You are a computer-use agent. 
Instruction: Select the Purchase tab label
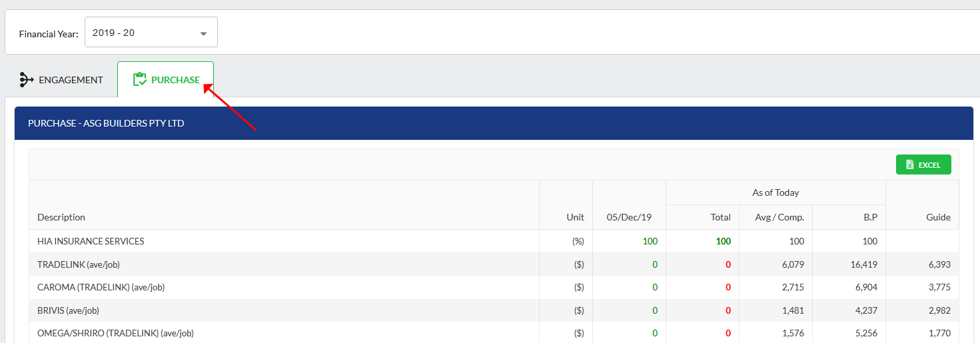(x=175, y=80)
